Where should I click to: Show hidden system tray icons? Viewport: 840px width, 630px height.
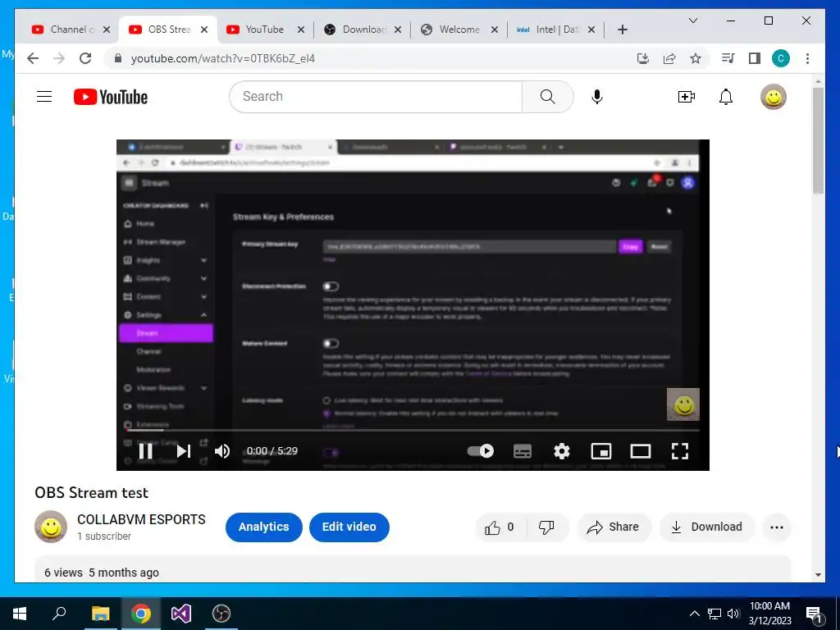point(694,614)
